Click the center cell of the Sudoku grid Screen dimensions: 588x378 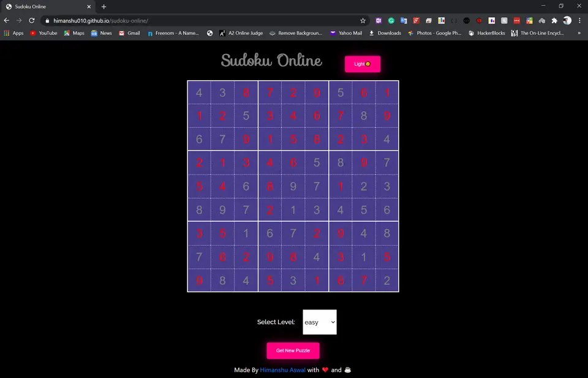point(293,186)
